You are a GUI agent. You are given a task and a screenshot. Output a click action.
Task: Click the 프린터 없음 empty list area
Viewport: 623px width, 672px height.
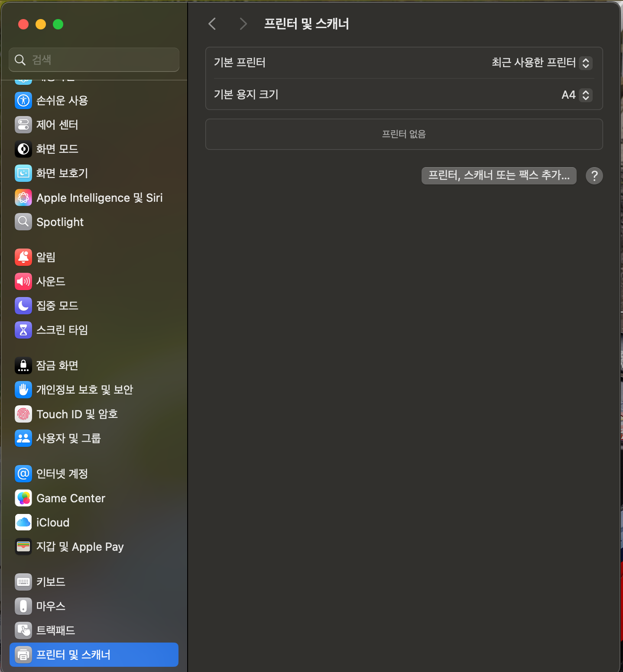tap(404, 134)
